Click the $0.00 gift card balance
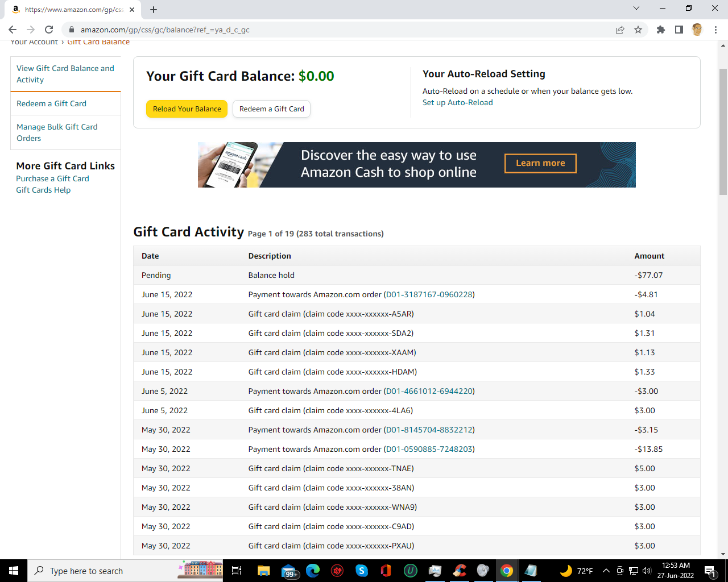728x582 pixels. 316,76
